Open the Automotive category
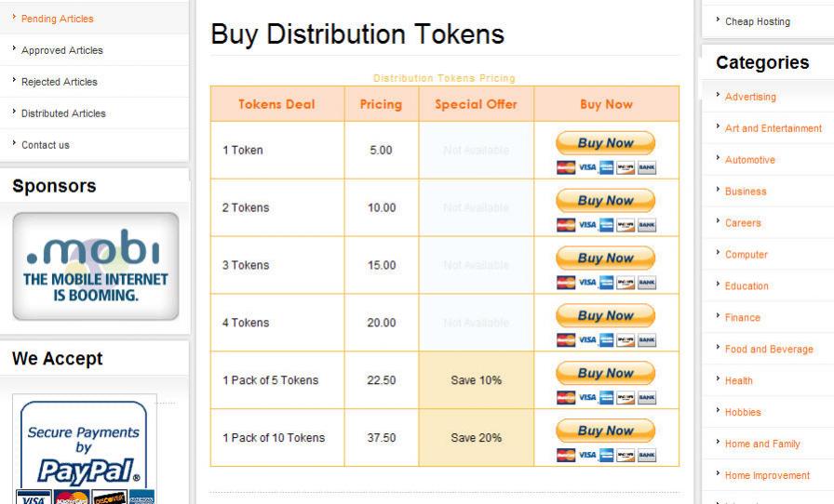The height and width of the screenshot is (504, 834). click(749, 160)
